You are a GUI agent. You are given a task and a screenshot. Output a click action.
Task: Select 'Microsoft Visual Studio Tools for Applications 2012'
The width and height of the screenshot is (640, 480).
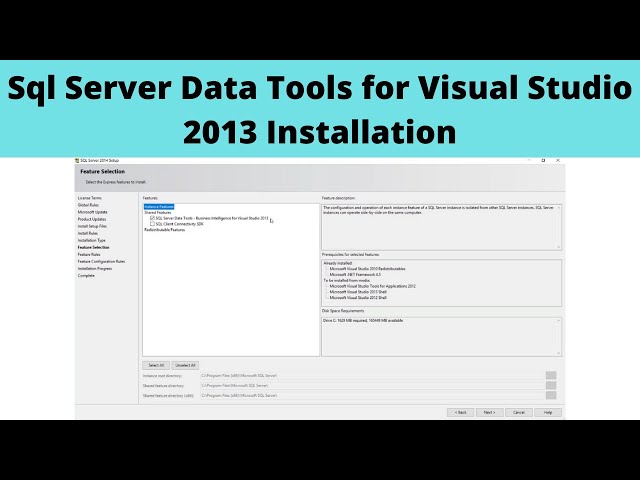coord(372,286)
